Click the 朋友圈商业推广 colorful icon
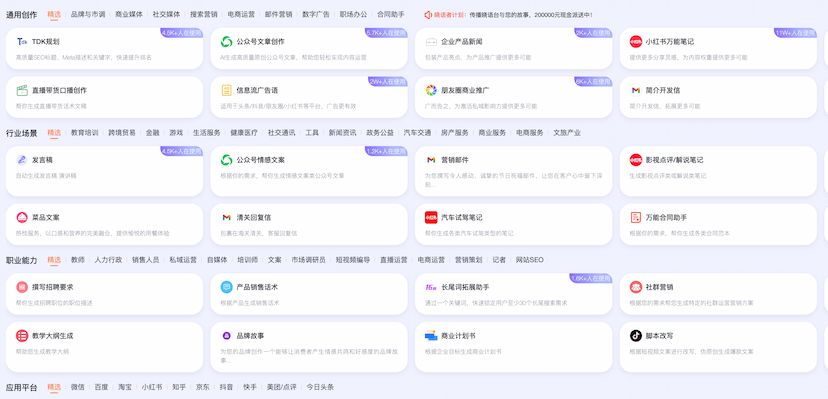Screen dimensions: 828x399 point(431,90)
